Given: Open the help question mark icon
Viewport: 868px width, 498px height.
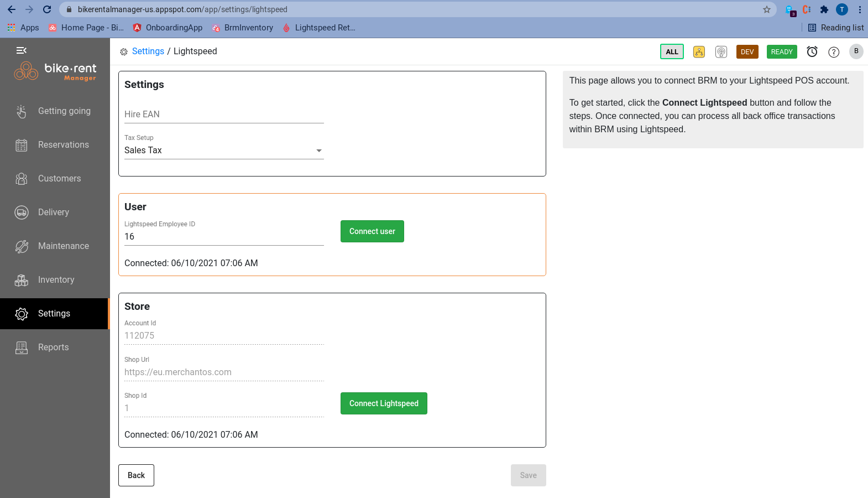Looking at the screenshot, I should pyautogui.click(x=834, y=52).
